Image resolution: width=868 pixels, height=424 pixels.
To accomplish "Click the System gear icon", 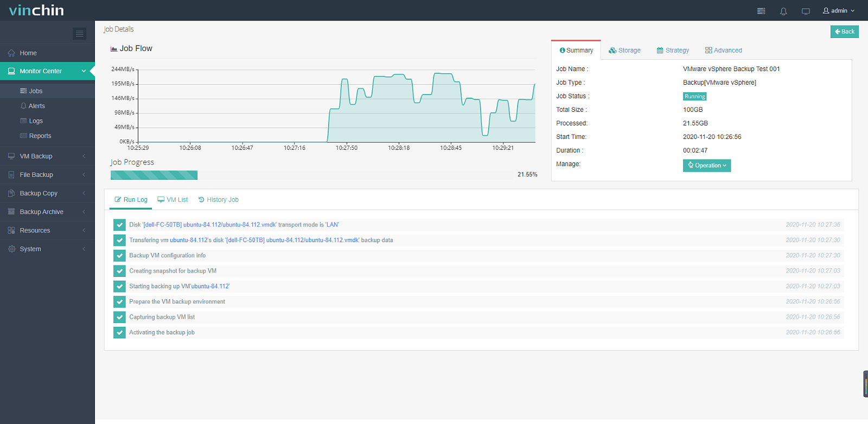I will pyautogui.click(x=11, y=249).
